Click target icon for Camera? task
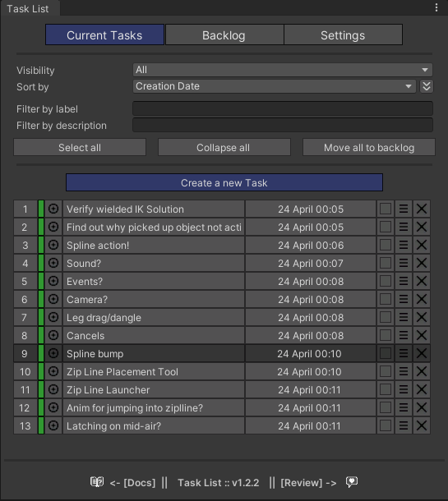The height and width of the screenshot is (501, 448). coord(53,299)
